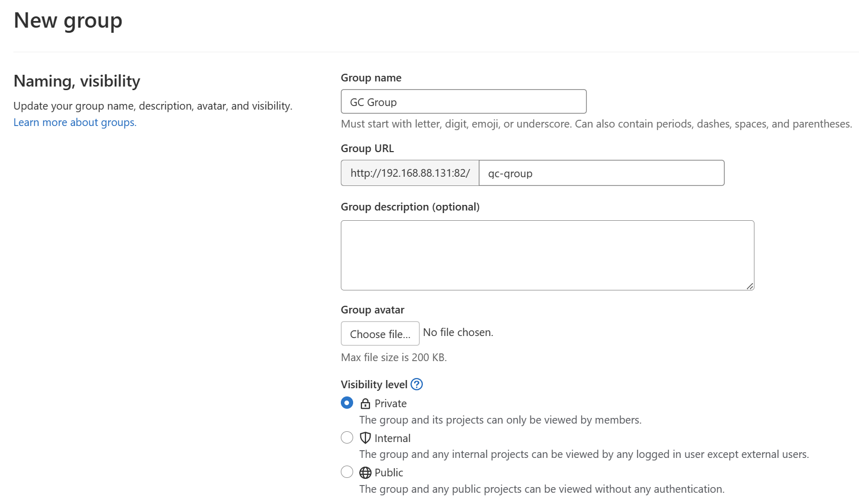This screenshot has width=859, height=504.
Task: Click the No file chosen text
Action: 458,332
